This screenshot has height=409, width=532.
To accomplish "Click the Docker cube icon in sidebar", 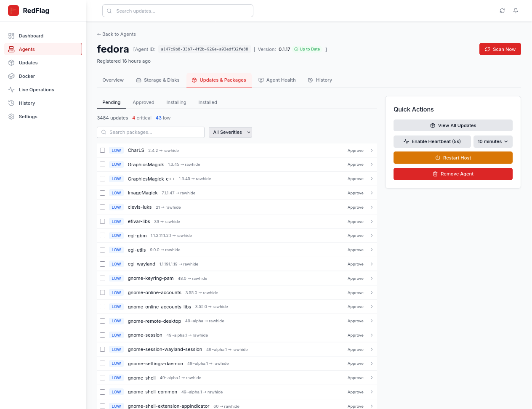I will pos(11,76).
